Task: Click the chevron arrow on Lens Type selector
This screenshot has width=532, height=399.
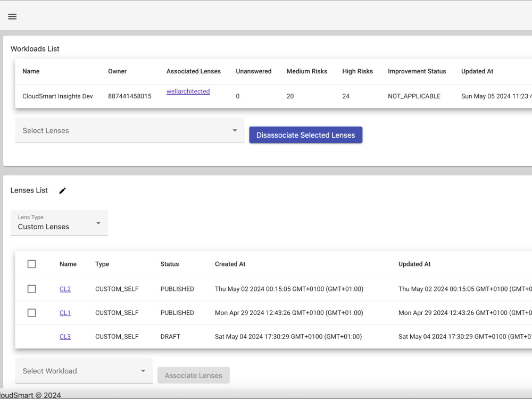Action: click(x=98, y=223)
